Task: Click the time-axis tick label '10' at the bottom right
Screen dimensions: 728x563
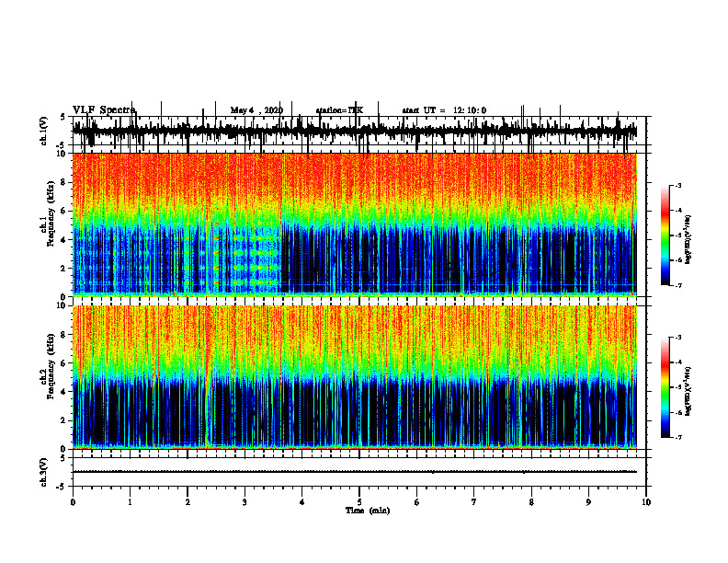Action: (646, 502)
